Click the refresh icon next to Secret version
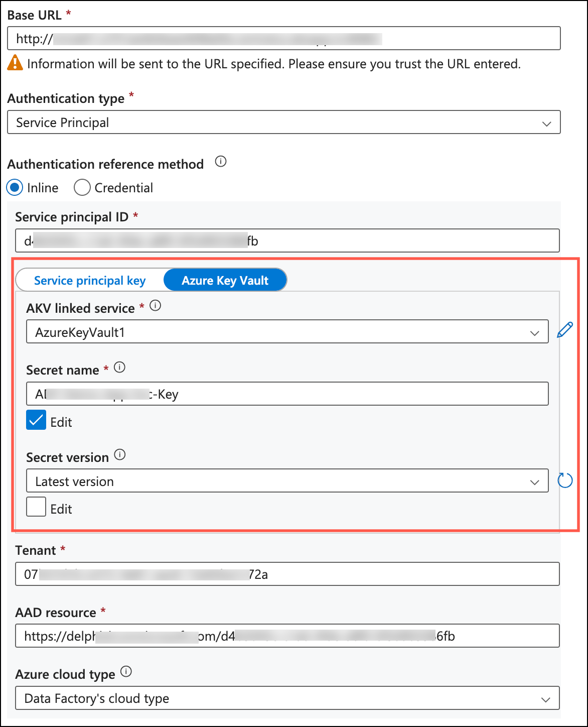The width and height of the screenshot is (588, 727). pos(565,480)
